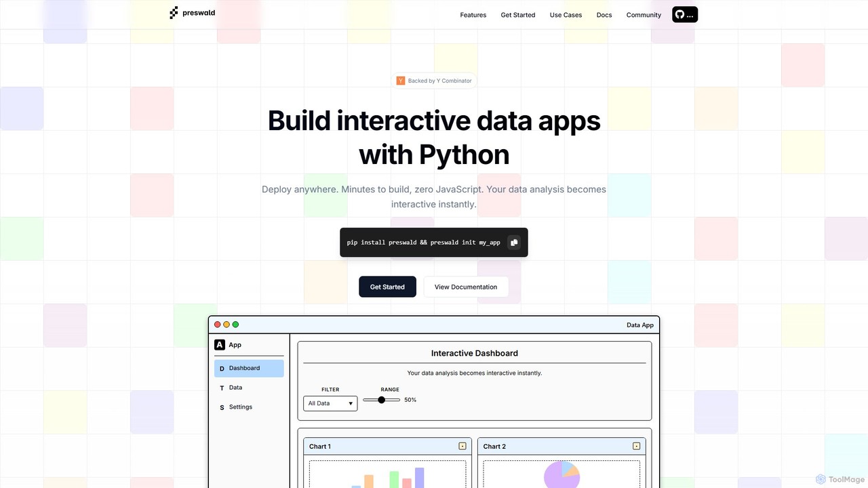Click the dark Get Started button

(387, 287)
